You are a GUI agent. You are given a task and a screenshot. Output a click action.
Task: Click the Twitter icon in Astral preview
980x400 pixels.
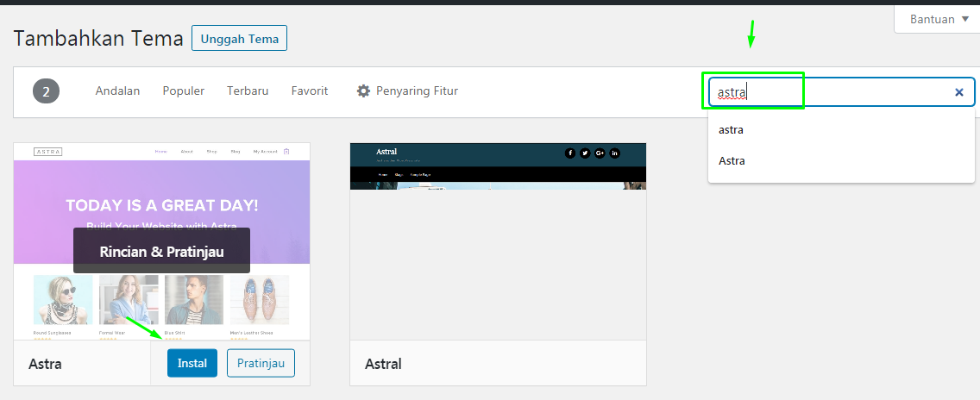[x=585, y=153]
